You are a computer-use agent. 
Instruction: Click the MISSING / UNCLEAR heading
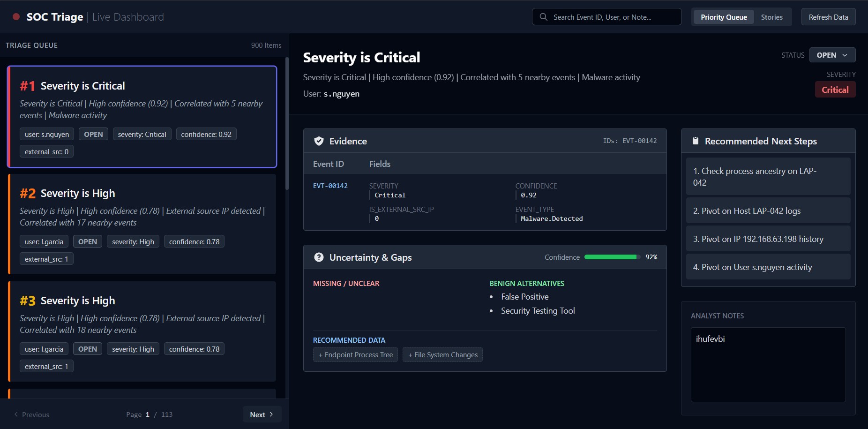346,284
